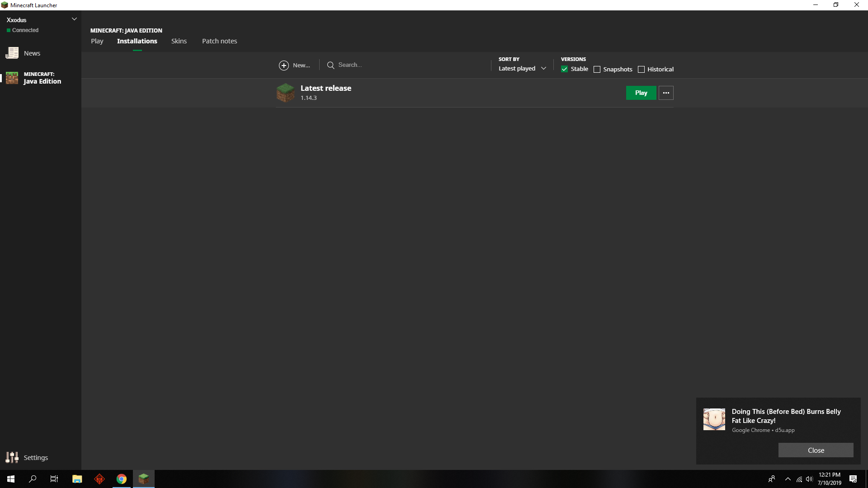868x488 pixels.
Task: Select the Installations tab
Action: (x=137, y=41)
